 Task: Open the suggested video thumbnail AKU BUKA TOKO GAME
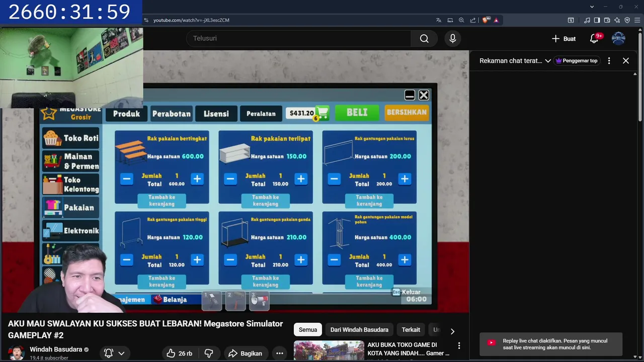pos(329,351)
